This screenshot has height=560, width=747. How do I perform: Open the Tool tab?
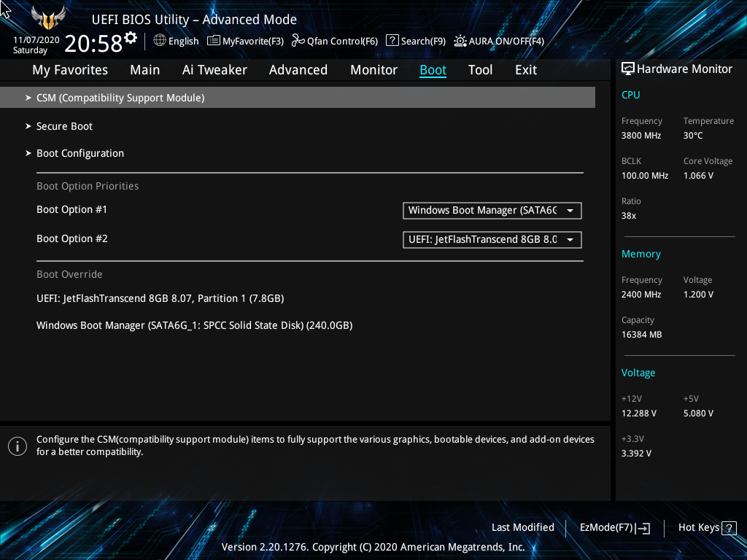480,70
